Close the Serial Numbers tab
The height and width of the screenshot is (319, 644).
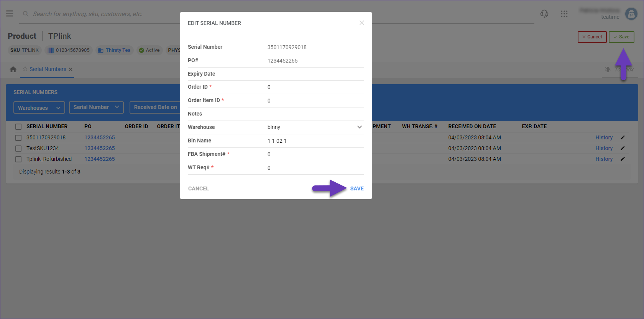[71, 69]
